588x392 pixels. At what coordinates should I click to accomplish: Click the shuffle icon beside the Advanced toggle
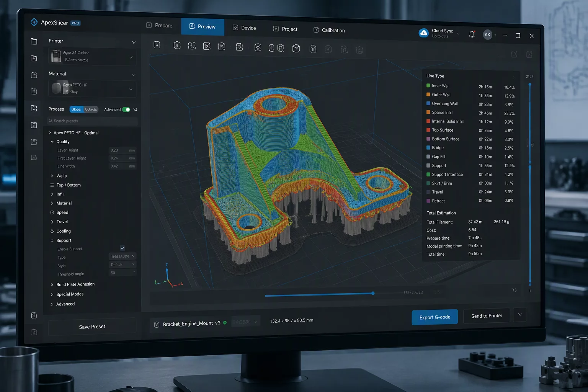(135, 110)
